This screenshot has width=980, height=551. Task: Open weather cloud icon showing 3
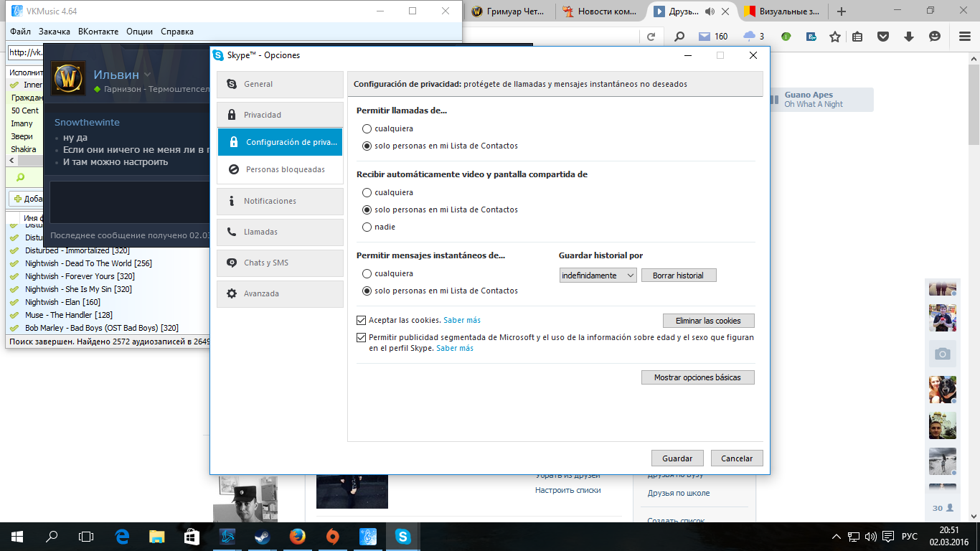pos(754,37)
